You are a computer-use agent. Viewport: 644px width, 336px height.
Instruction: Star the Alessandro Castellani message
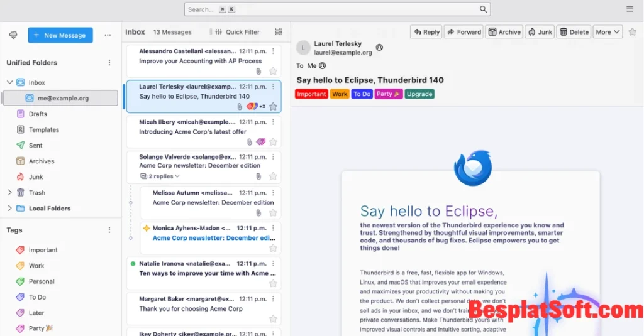[x=273, y=72]
